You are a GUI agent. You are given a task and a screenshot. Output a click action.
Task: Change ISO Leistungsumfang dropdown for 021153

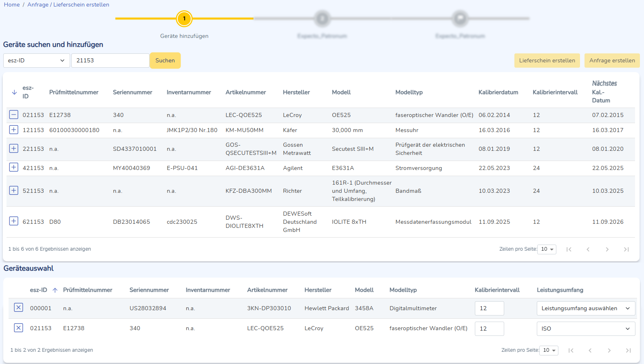click(x=586, y=329)
